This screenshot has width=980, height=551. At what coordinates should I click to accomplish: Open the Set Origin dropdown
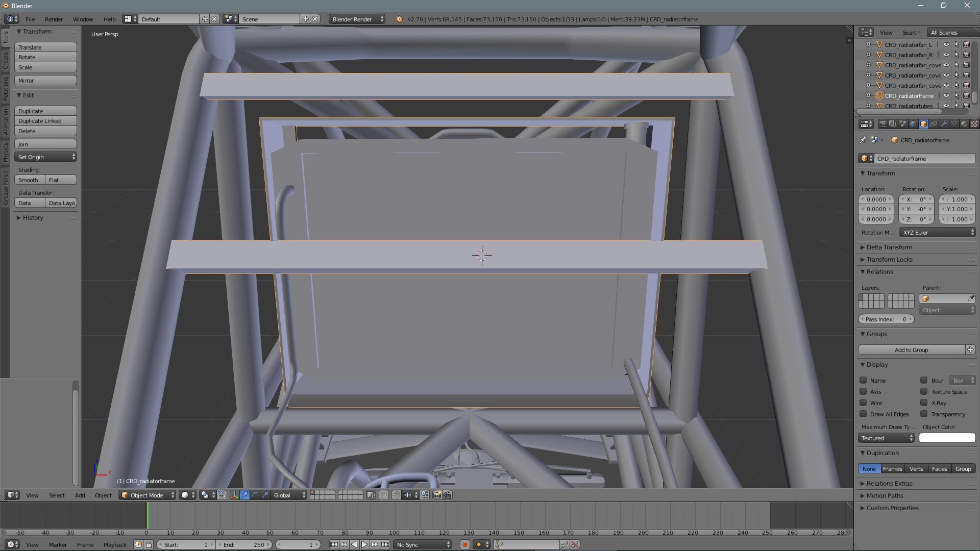[x=45, y=157]
